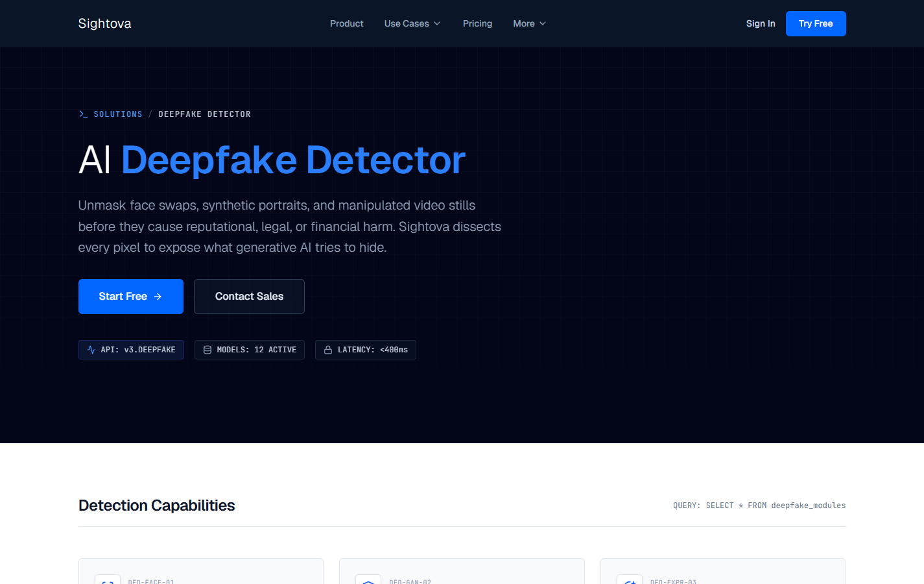Click the lock icon in LATENCY badge

pyautogui.click(x=328, y=350)
